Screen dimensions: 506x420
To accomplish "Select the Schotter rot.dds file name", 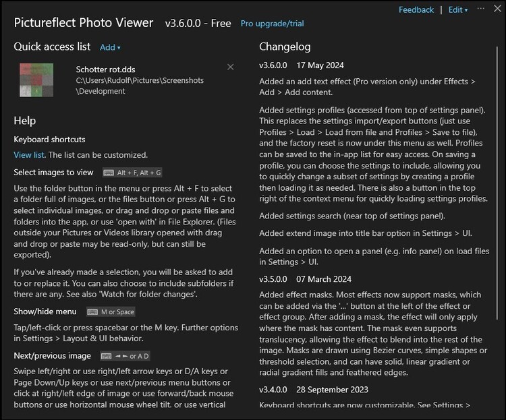I will [106, 69].
